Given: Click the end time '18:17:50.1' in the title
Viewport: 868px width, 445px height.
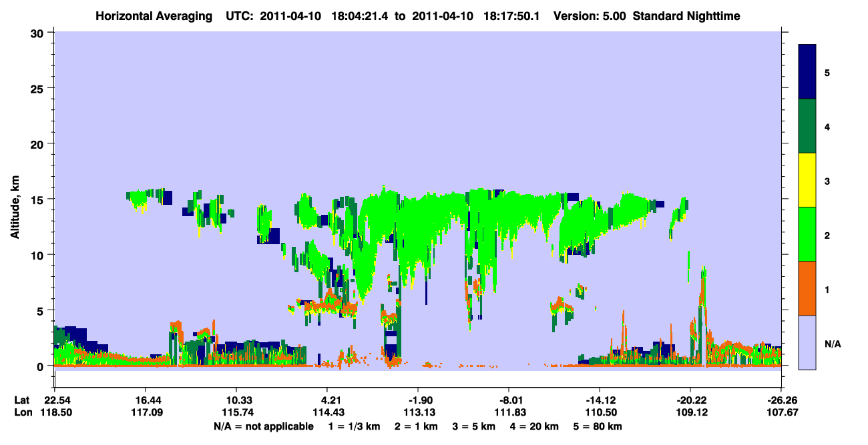Looking at the screenshot, I should (512, 15).
